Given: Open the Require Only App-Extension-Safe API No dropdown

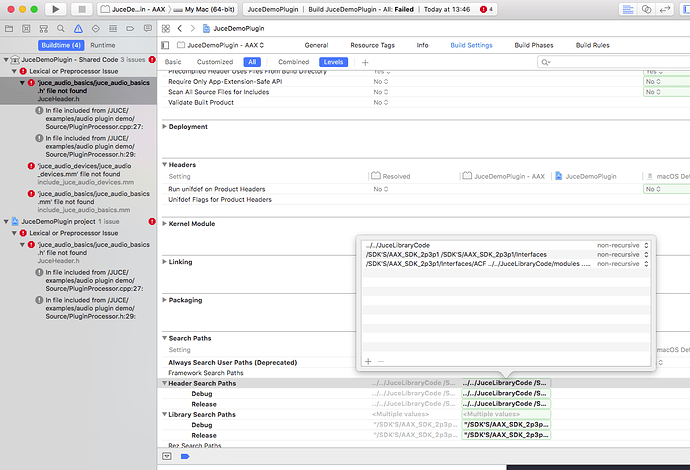Looking at the screenshot, I should tap(381, 81).
